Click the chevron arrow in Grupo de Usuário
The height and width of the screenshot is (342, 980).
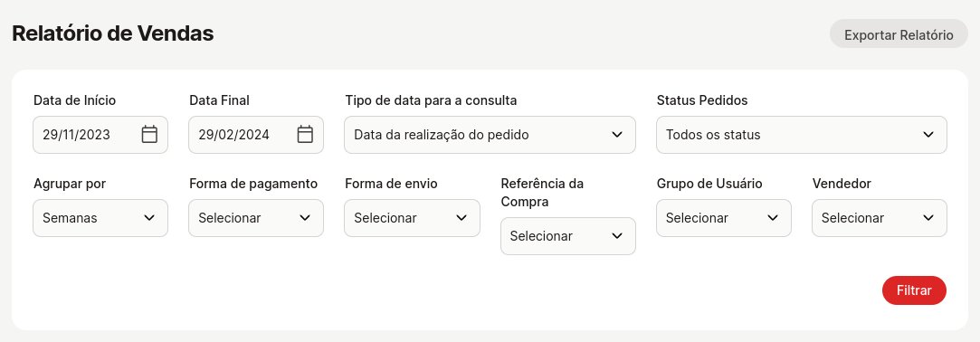click(x=773, y=217)
